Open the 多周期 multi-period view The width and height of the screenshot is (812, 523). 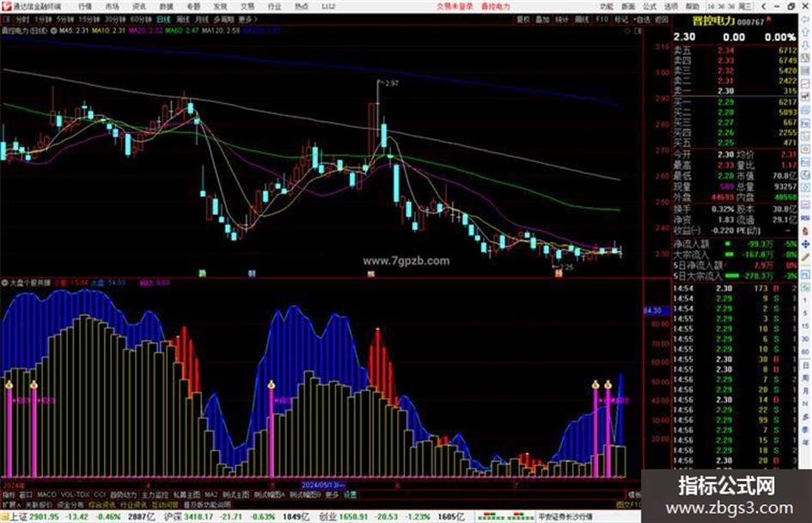click(x=223, y=19)
